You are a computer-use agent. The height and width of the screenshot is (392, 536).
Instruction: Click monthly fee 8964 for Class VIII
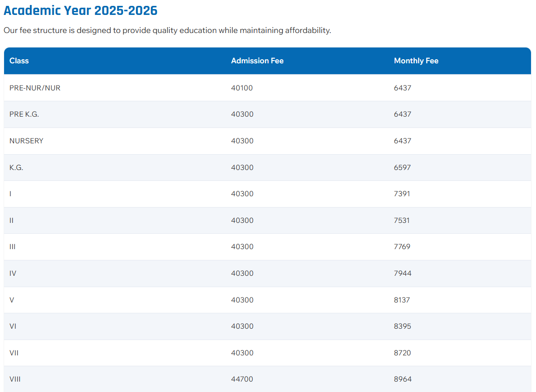pyautogui.click(x=402, y=379)
